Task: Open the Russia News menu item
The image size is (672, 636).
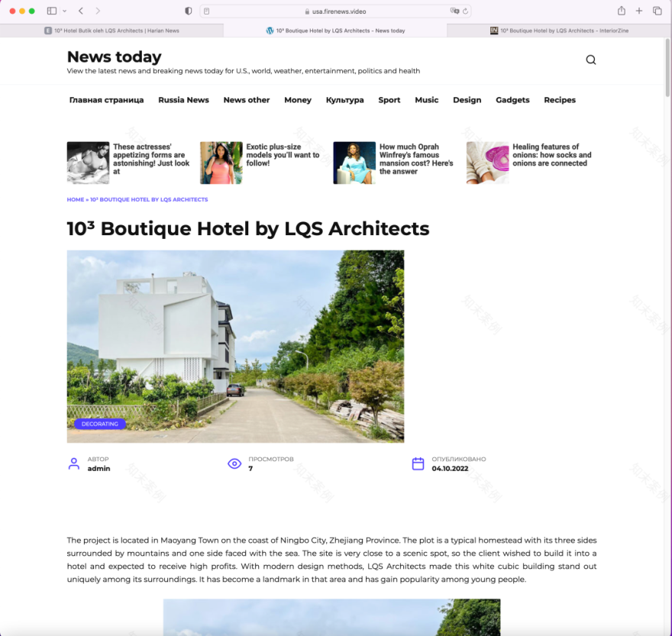Action: [183, 100]
